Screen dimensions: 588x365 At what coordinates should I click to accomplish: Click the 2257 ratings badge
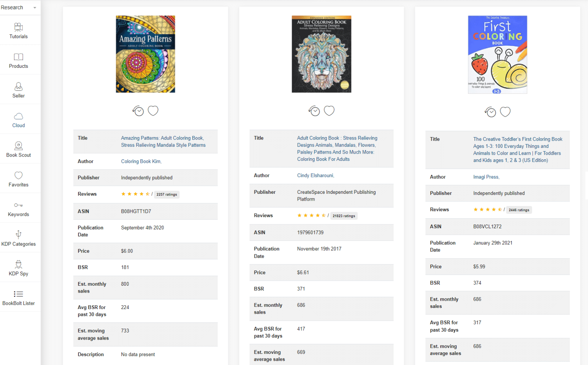(x=167, y=194)
